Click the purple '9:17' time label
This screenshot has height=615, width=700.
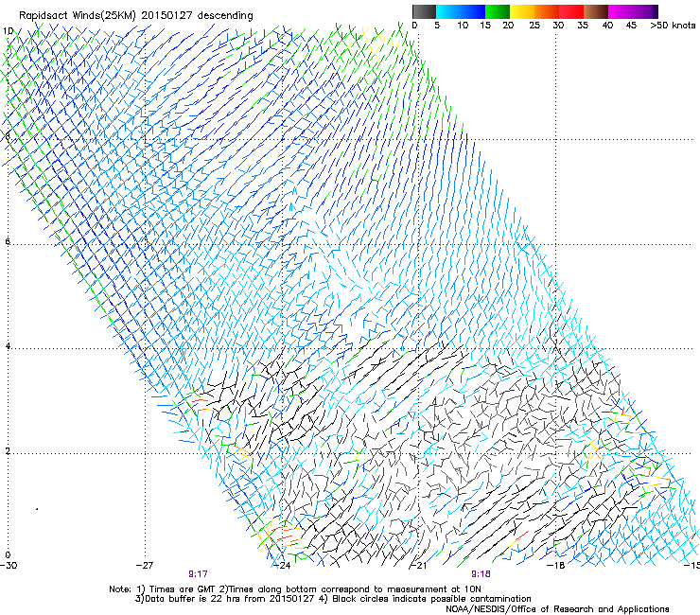[198, 574]
